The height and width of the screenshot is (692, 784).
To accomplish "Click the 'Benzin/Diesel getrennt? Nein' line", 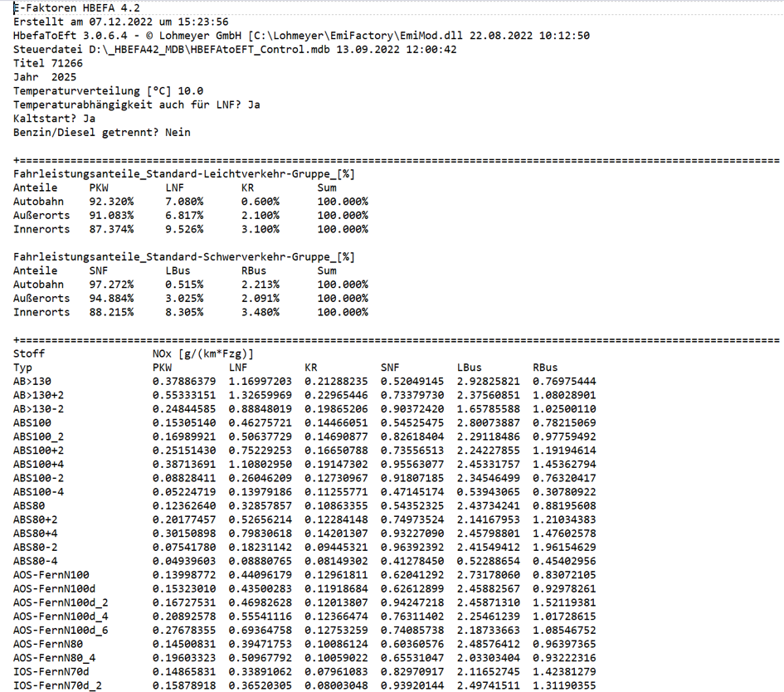I will coord(102,133).
